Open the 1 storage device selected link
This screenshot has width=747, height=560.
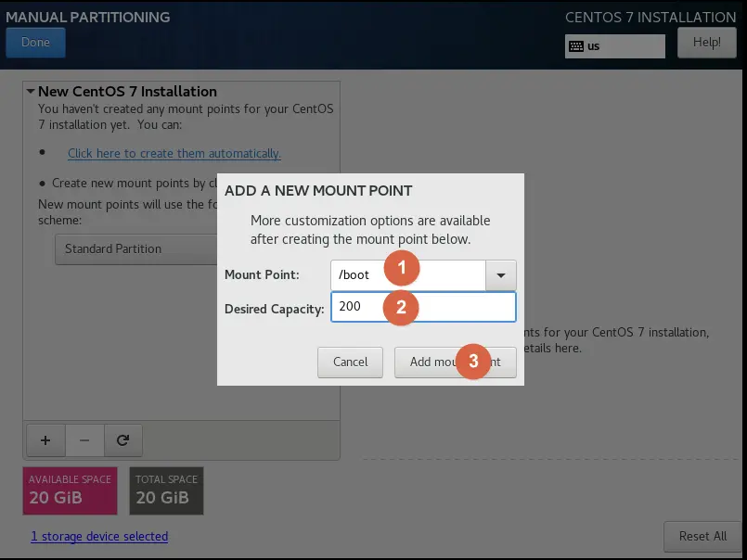pos(99,536)
